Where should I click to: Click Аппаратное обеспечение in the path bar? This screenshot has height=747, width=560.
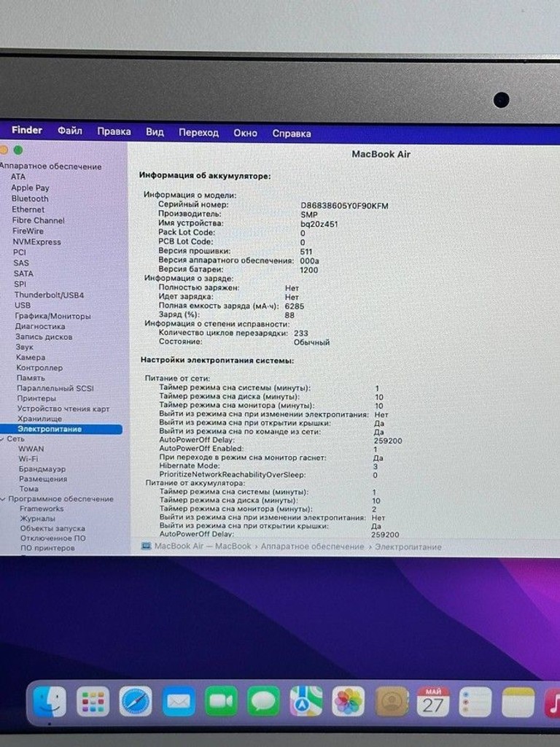tap(312, 546)
